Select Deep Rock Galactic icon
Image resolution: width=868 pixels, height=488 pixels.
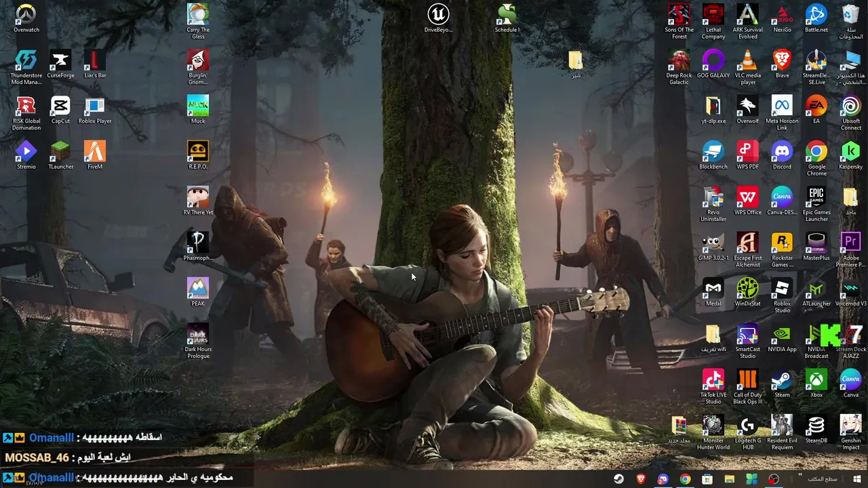(679, 67)
